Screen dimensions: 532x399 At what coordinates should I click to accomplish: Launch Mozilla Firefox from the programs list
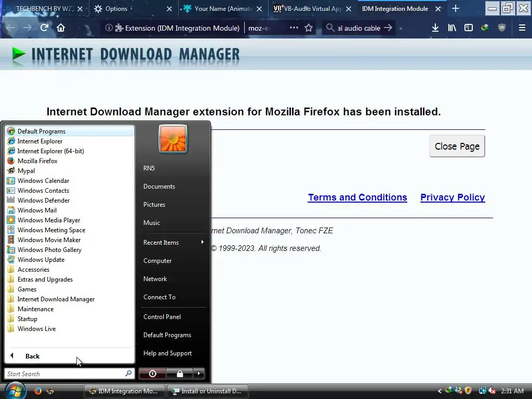coord(70,161)
